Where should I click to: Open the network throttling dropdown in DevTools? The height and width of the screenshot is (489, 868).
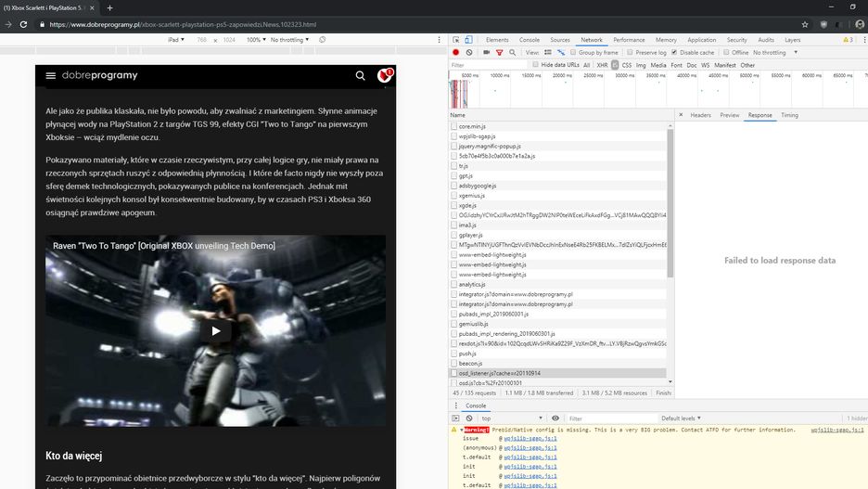coord(772,53)
